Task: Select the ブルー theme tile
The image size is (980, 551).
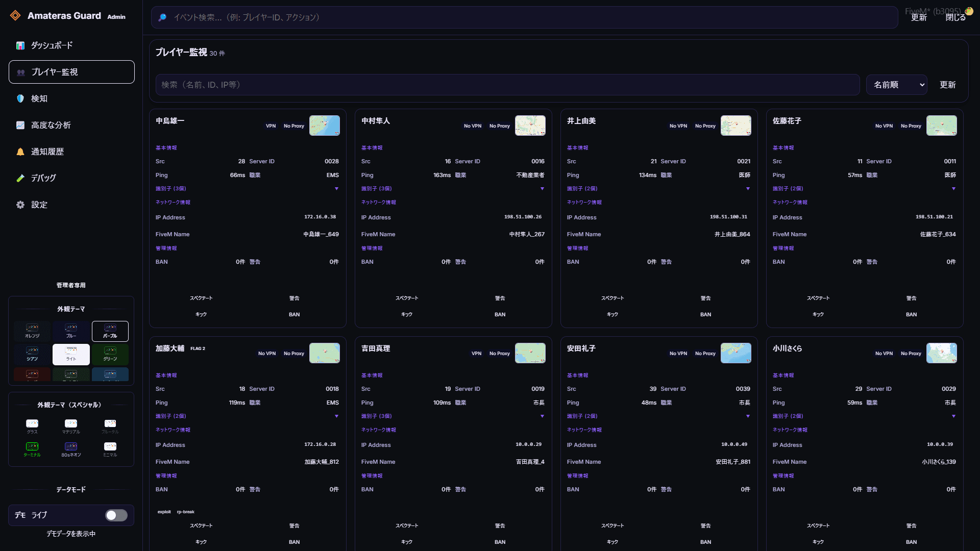Action: pyautogui.click(x=71, y=331)
